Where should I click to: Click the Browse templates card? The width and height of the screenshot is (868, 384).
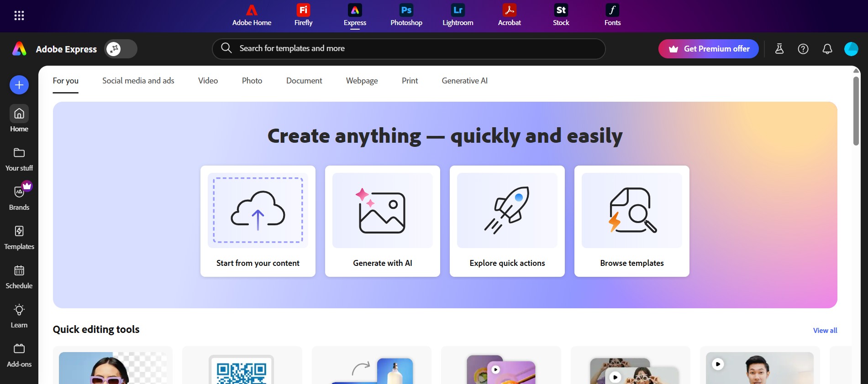[x=632, y=221]
